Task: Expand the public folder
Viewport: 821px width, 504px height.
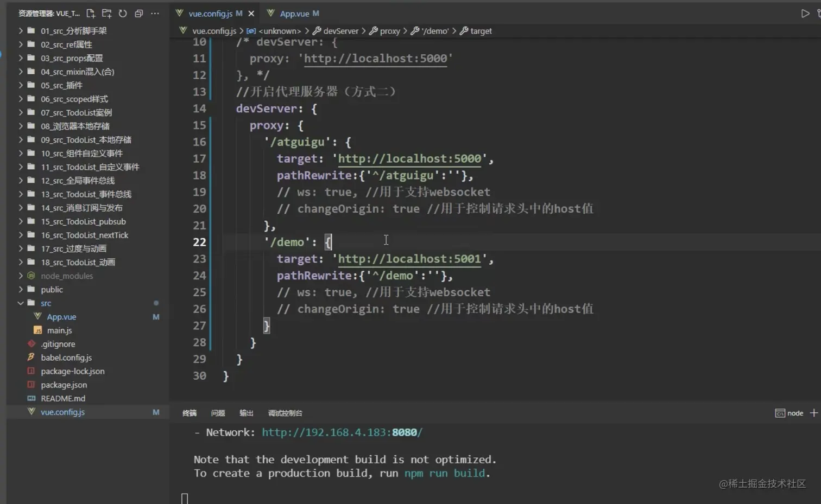Action: click(21, 289)
